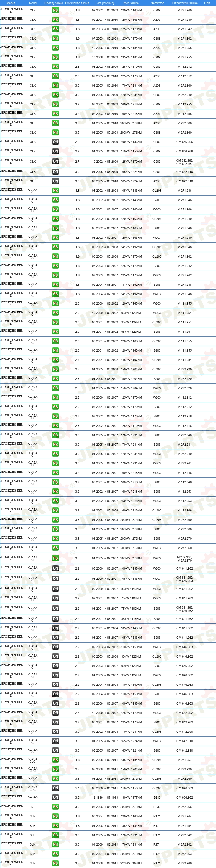
Task: Click the KLASA E model cell
Action: pos(33,797)
